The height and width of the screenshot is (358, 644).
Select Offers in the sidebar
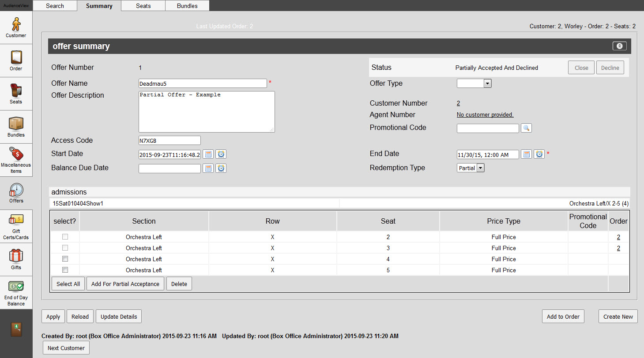tap(16, 193)
